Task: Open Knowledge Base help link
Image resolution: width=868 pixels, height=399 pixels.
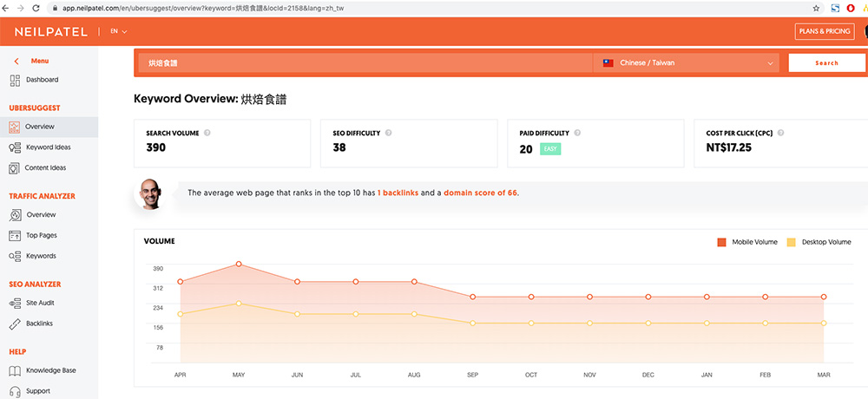Action: tap(51, 370)
